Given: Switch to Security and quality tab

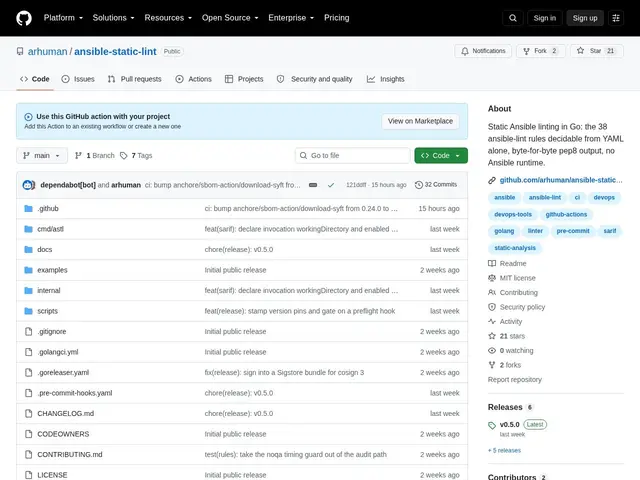Looking at the screenshot, I should pos(314,79).
